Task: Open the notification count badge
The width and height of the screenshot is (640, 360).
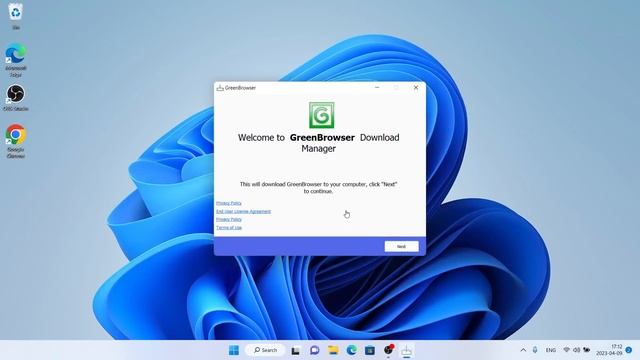Action: click(x=629, y=350)
